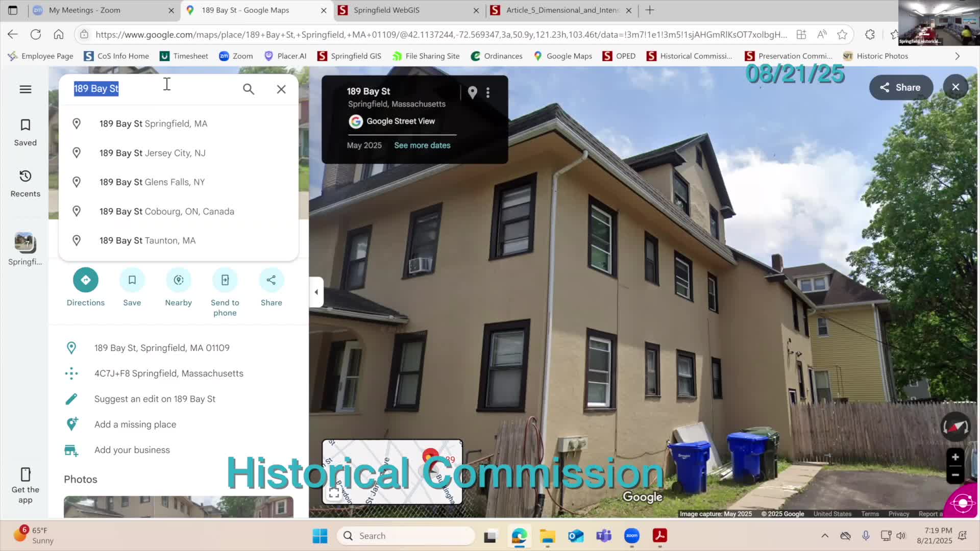This screenshot has width=980, height=551.
Task: Switch to the Springfield WebGIS tab
Action: click(x=386, y=10)
